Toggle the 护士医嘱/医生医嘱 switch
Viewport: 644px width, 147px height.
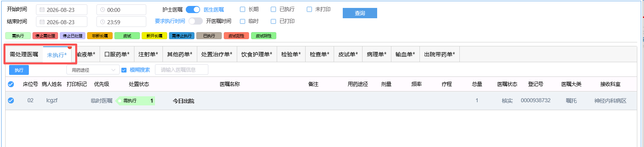[x=193, y=10]
